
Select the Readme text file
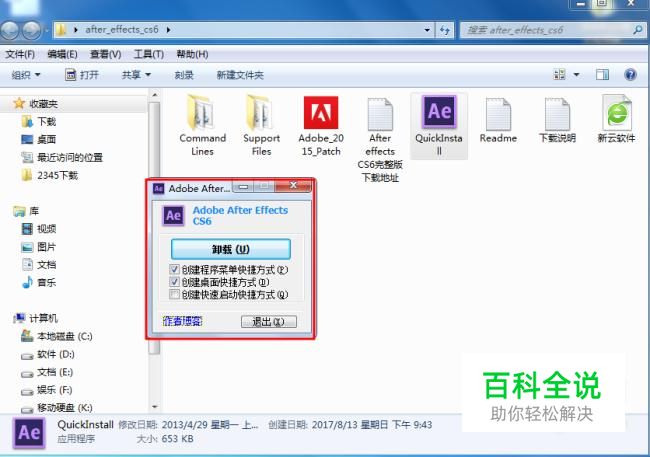[x=498, y=120]
